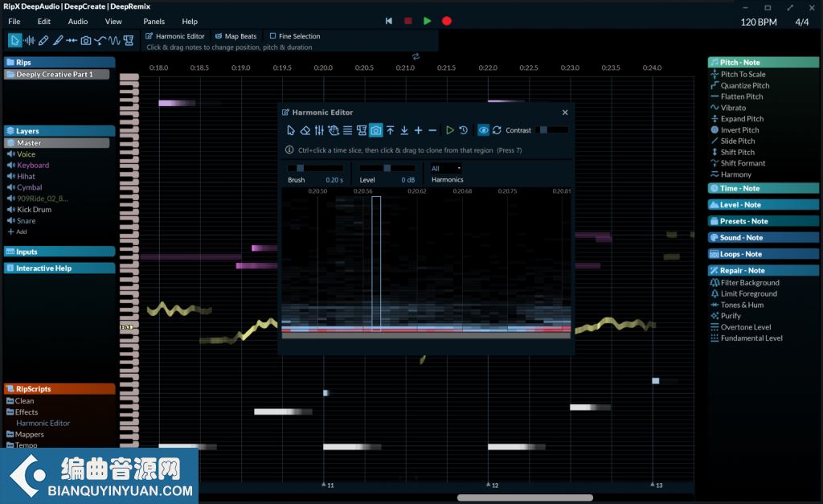
Task: Expand the Level - Note panel
Action: (x=764, y=205)
